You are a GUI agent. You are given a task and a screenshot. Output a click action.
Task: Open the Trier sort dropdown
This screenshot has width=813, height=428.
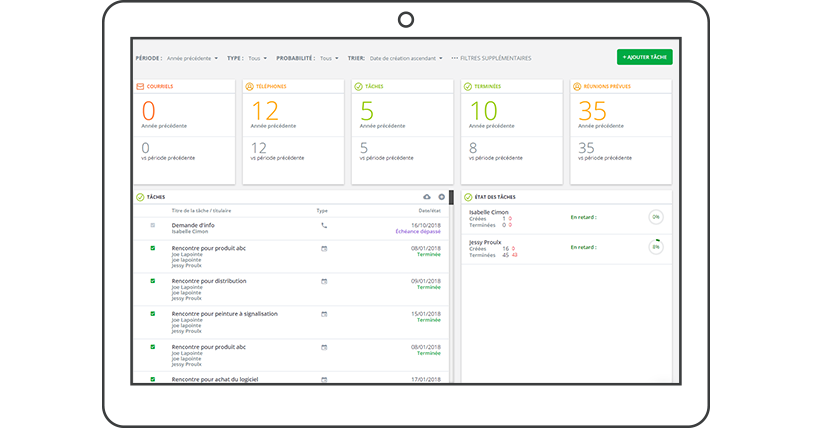406,59
